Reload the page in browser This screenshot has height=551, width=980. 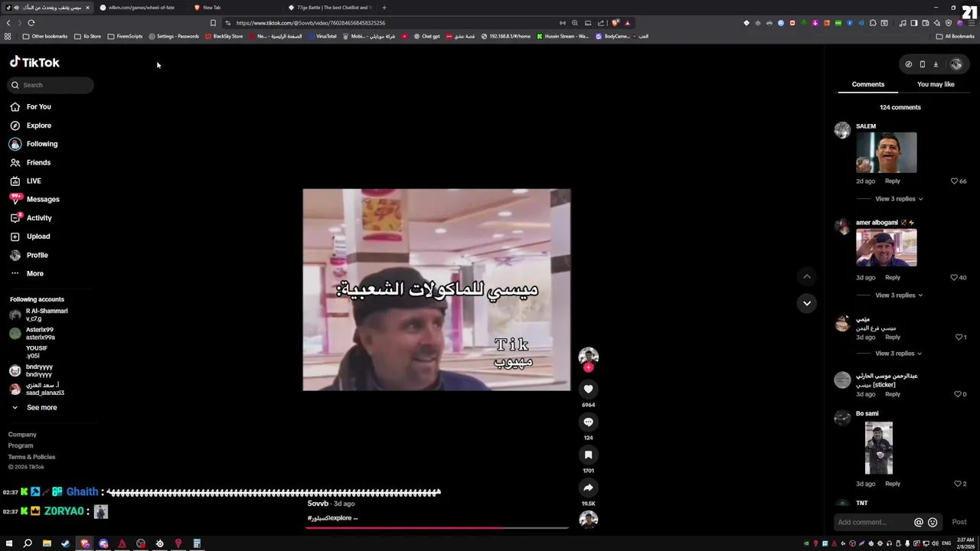point(31,23)
